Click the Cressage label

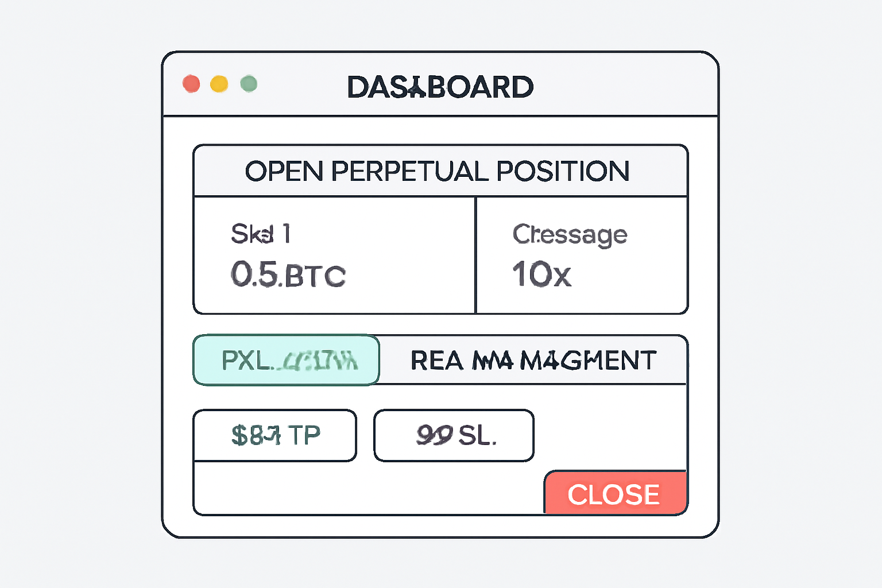(570, 235)
